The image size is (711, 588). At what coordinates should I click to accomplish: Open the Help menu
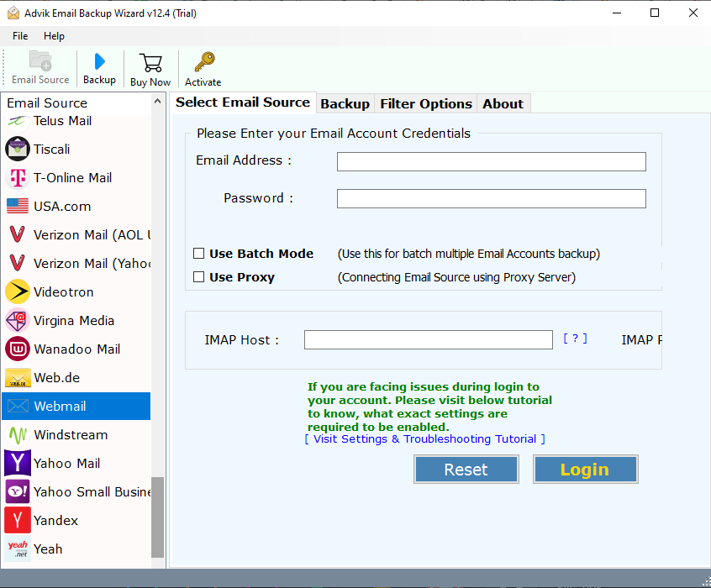[54, 36]
